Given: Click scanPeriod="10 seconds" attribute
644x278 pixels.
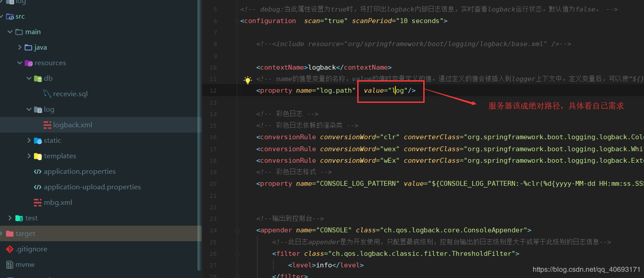Looking at the screenshot, I should pyautogui.click(x=398, y=21).
